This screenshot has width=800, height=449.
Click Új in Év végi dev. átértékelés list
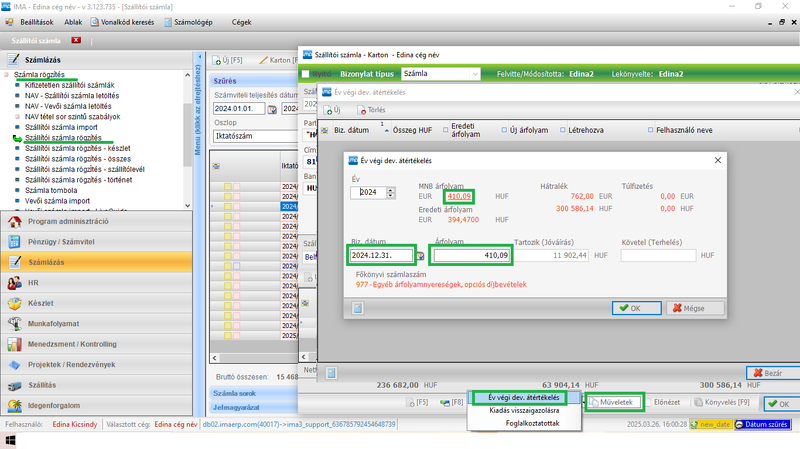332,110
